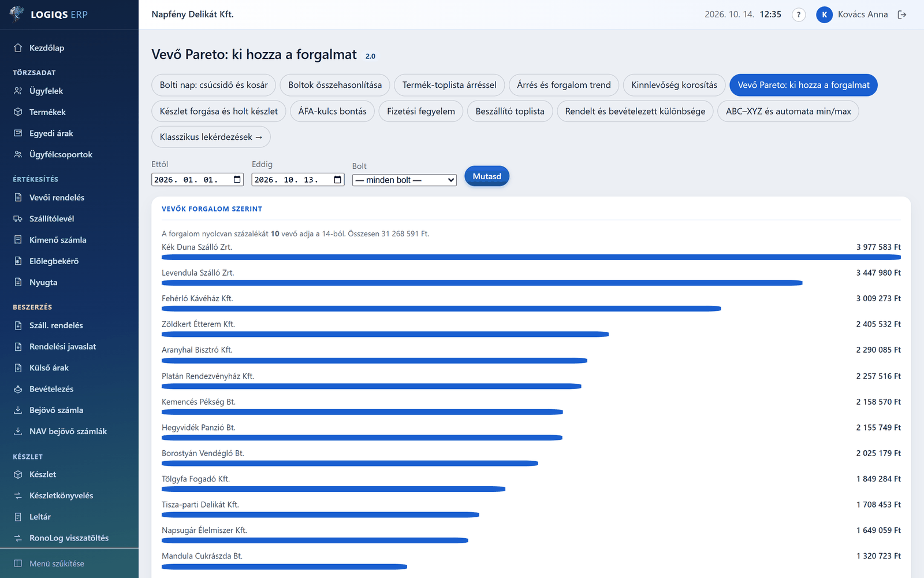Click the Kovács Anna user name
This screenshot has height=578, width=924.
point(863,14)
